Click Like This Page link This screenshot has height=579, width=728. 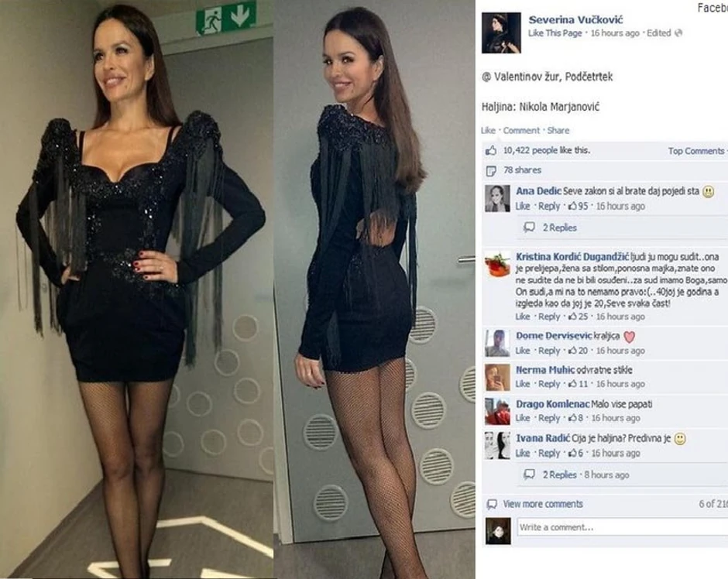coord(555,33)
